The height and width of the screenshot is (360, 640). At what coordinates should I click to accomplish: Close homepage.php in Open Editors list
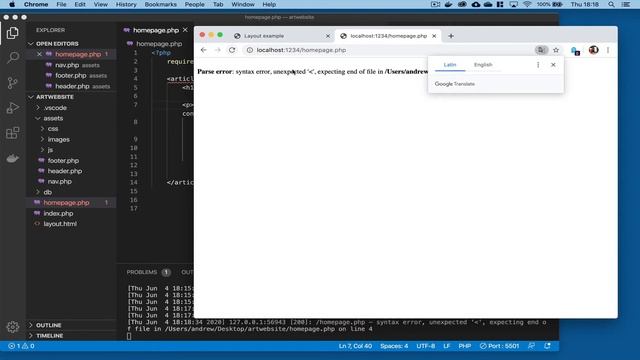39,54
